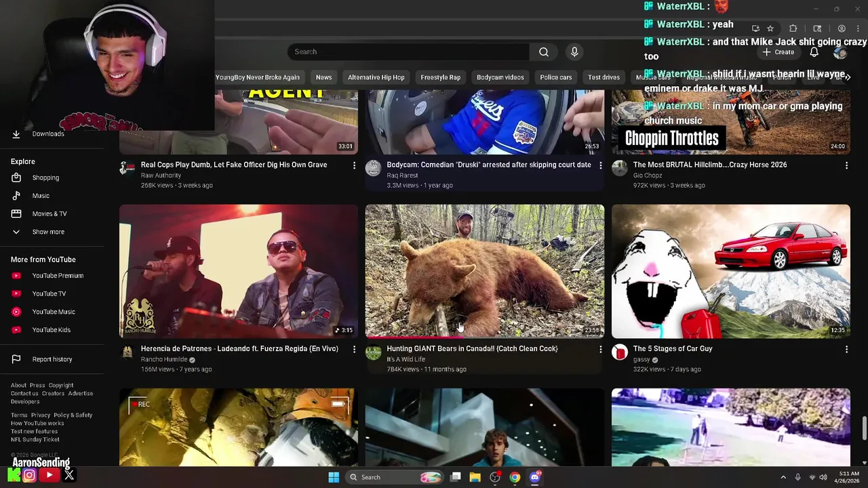Screen dimensions: 868x488
Task: Open Chrome three-dot menu
Action: coord(859,28)
